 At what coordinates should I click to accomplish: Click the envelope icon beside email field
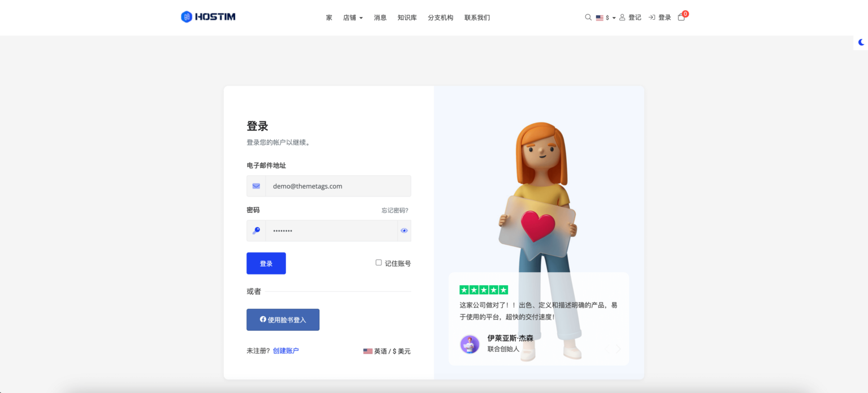click(256, 186)
